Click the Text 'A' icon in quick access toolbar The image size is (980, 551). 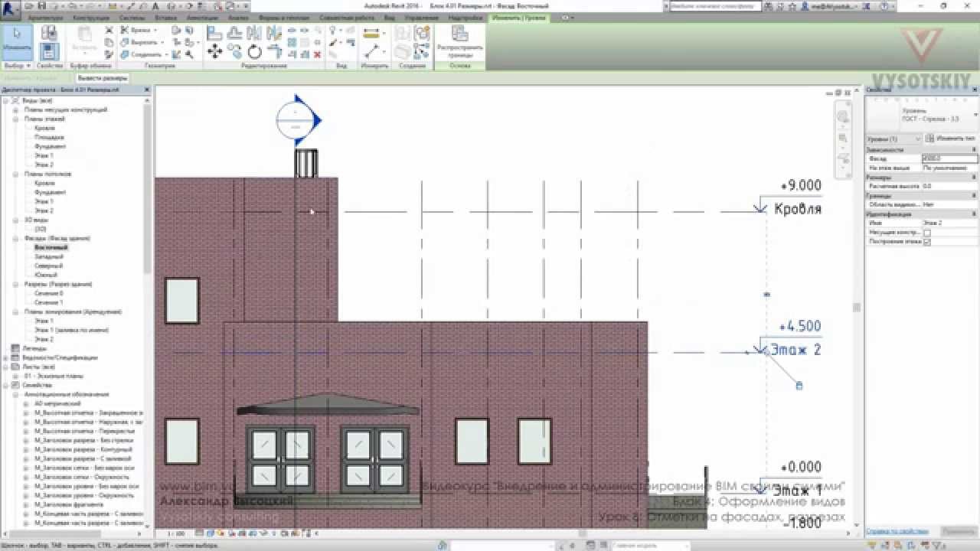point(155,6)
